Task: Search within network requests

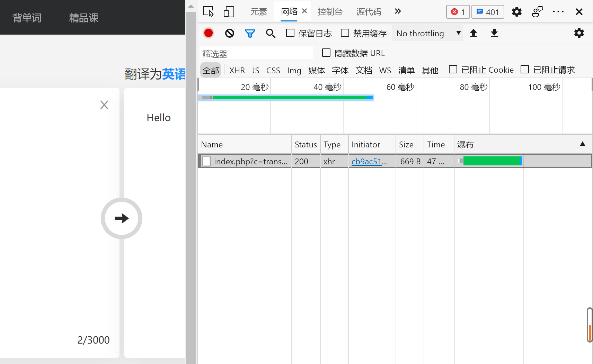Action: click(x=271, y=33)
